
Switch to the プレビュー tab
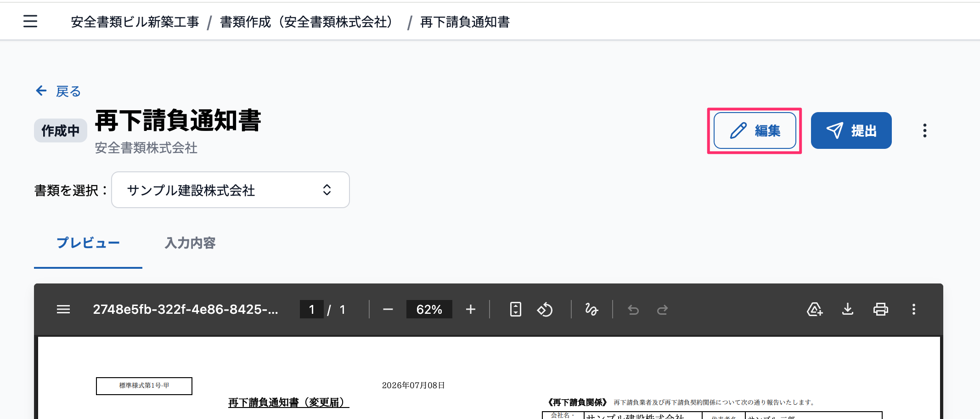coord(88,243)
